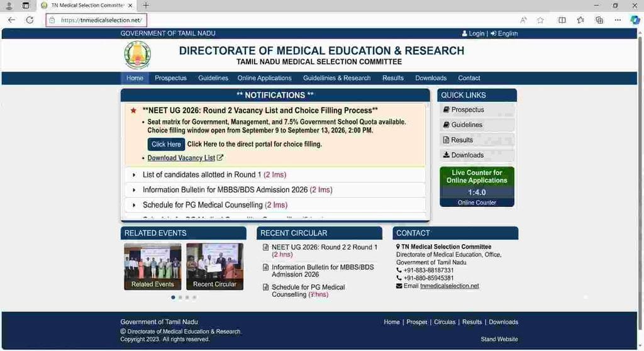Open tnmedicalselection.net email link

tap(449, 286)
